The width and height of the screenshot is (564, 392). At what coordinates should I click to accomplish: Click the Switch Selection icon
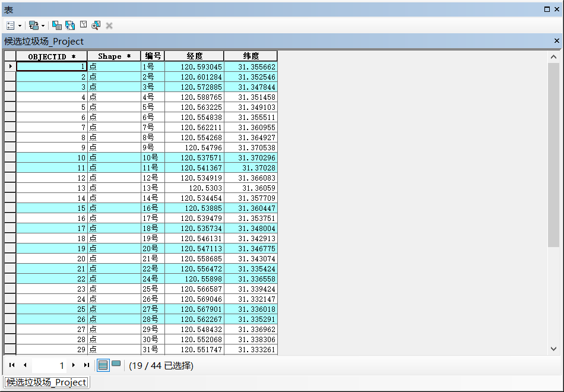tap(70, 25)
